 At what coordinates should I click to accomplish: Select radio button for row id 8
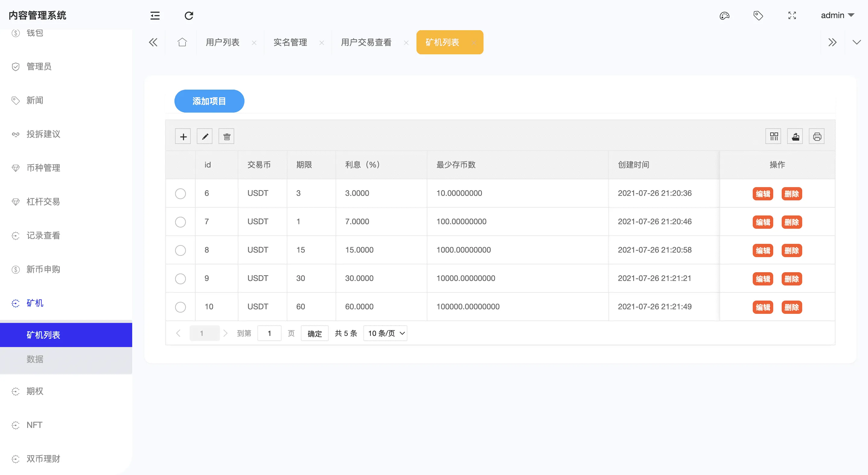click(x=180, y=250)
